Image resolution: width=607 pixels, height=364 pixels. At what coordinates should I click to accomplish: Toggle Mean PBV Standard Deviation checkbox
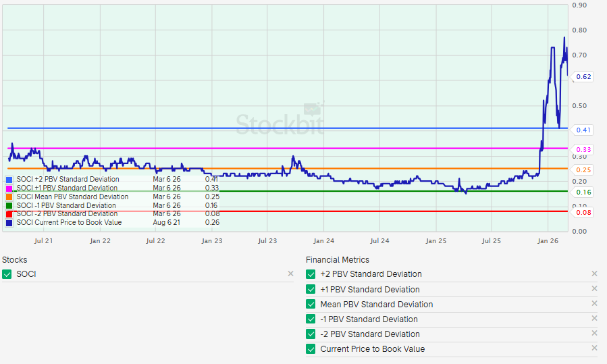click(x=311, y=304)
